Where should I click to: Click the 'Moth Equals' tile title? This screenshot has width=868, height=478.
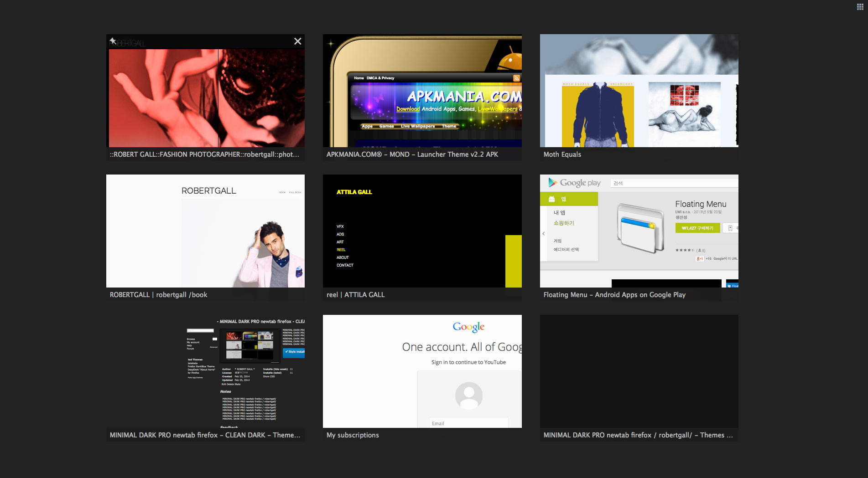click(562, 154)
